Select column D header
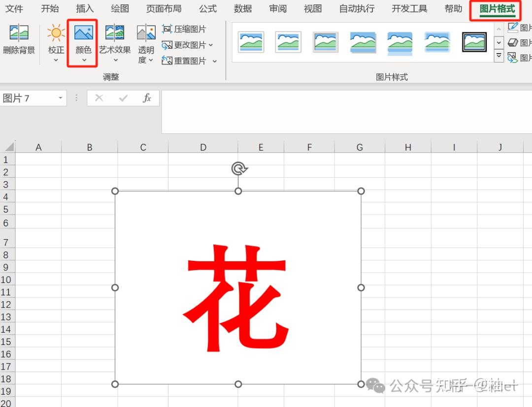Screen dimensions: 532x407 click(x=203, y=147)
